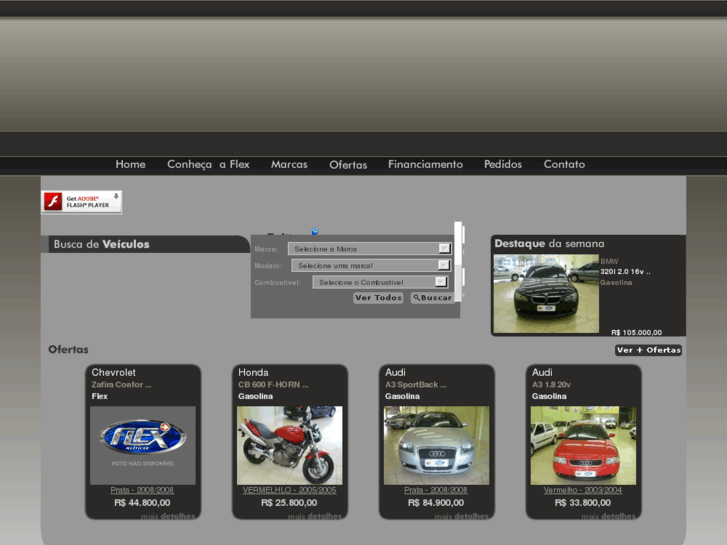Viewport: 727px width, 545px height.
Task: Open the Marcas menu item
Action: pos(289,164)
